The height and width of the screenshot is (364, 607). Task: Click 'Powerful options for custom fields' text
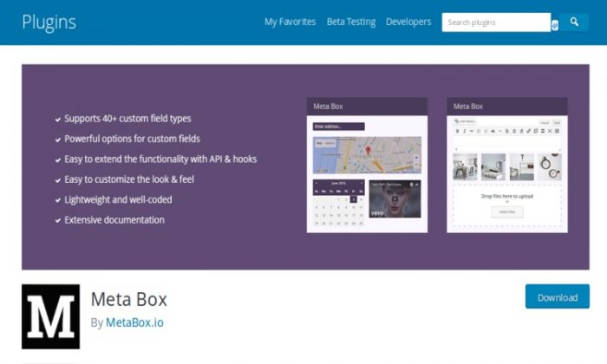click(132, 139)
